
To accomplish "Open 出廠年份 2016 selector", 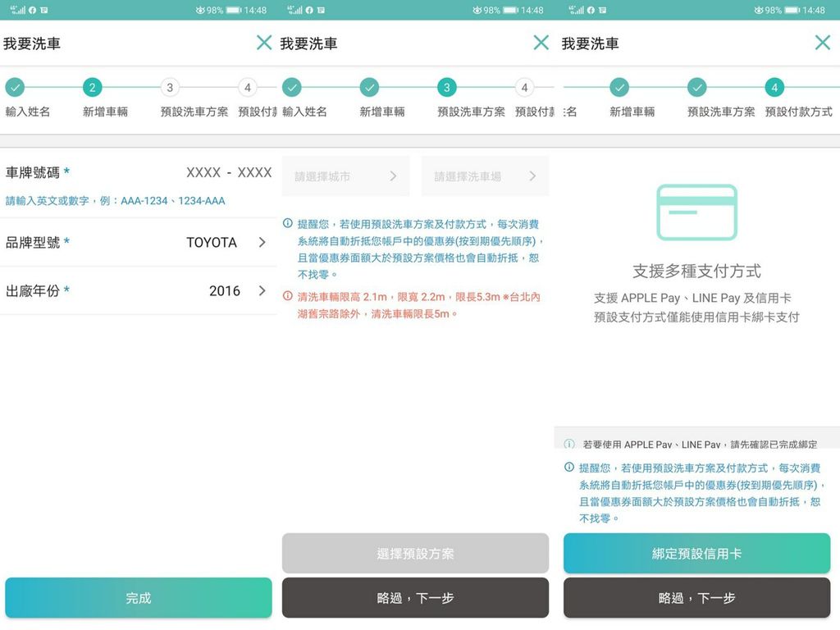I will pyautogui.click(x=138, y=290).
